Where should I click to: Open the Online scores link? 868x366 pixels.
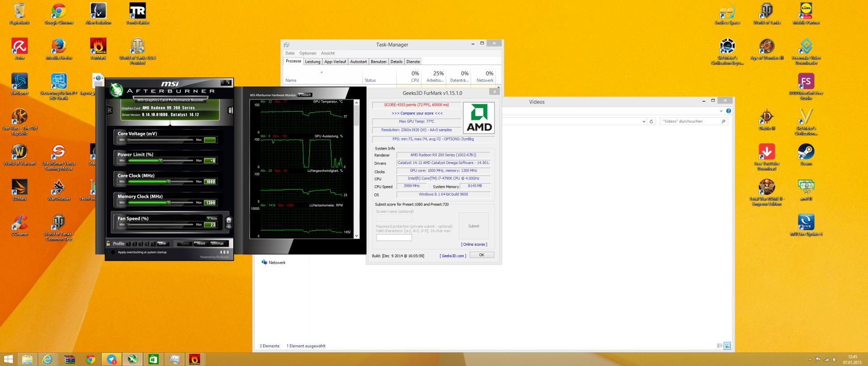pyautogui.click(x=474, y=244)
